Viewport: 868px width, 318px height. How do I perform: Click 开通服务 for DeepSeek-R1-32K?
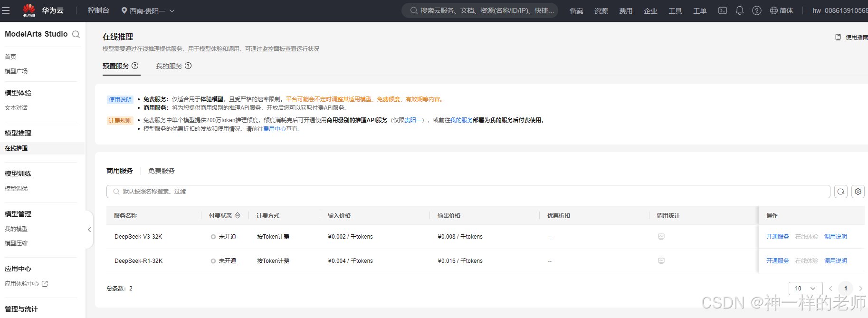[x=777, y=261]
